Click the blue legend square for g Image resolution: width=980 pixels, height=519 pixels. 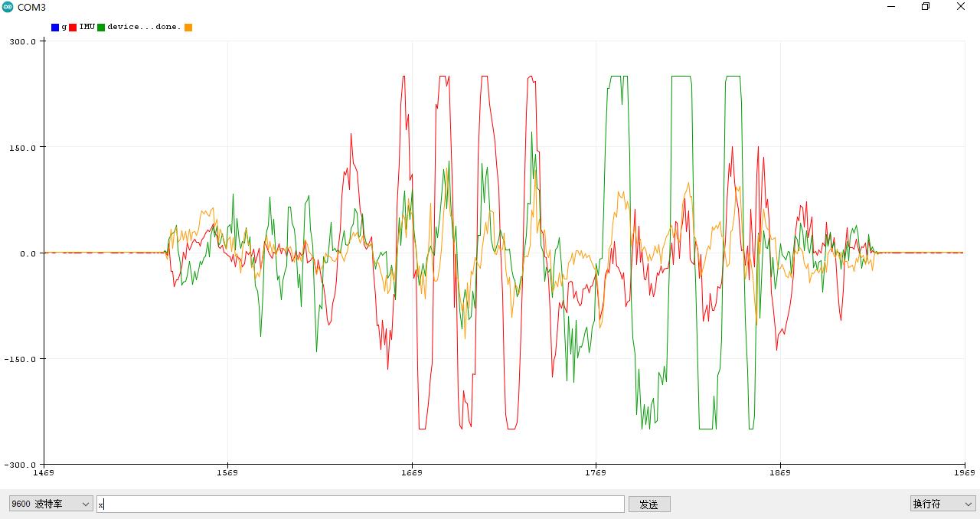click(x=55, y=27)
